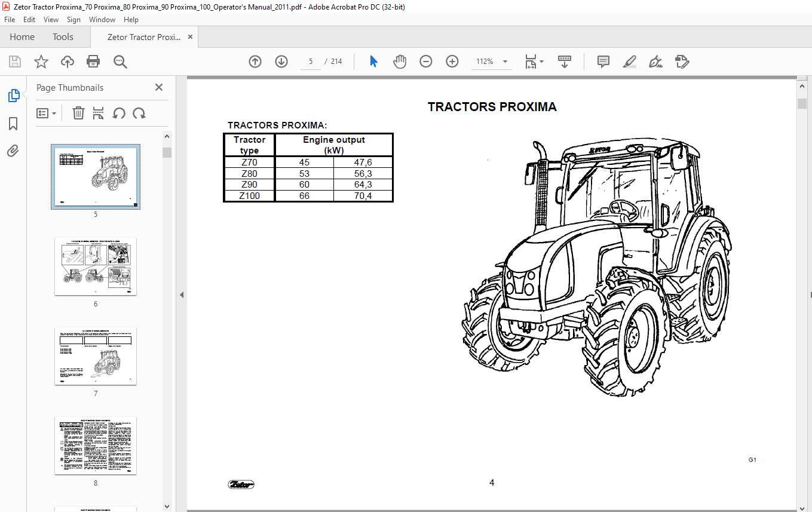
Task: Click the document scrollbar up arrow
Action: click(802, 87)
